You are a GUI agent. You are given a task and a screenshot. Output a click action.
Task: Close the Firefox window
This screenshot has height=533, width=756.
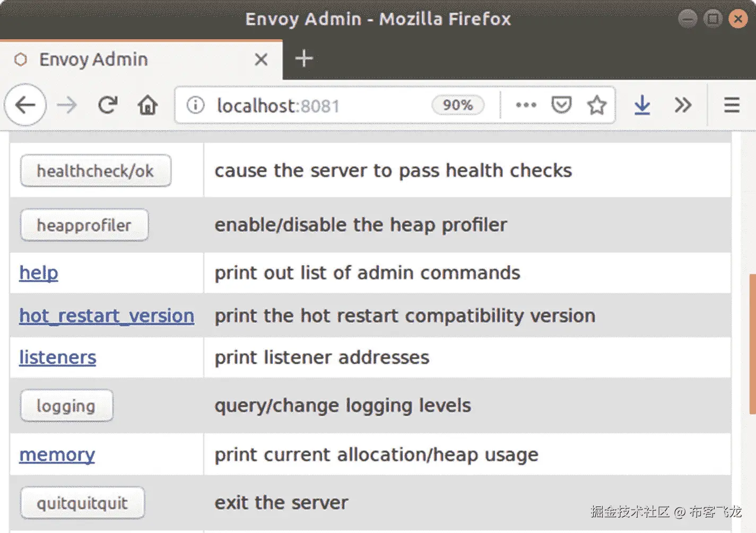[x=738, y=19]
